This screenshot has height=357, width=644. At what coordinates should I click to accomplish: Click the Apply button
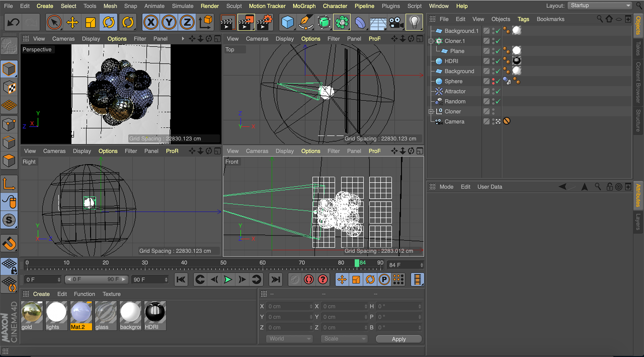[398, 339]
